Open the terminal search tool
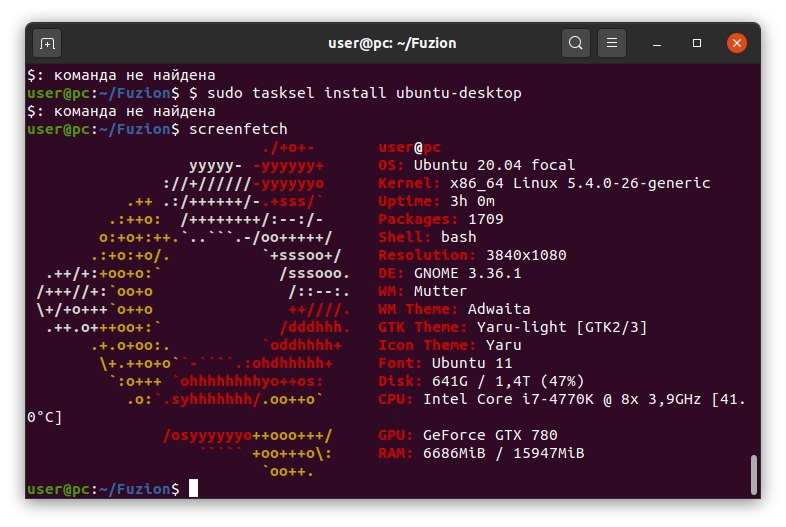The image size is (786, 527). (x=575, y=43)
